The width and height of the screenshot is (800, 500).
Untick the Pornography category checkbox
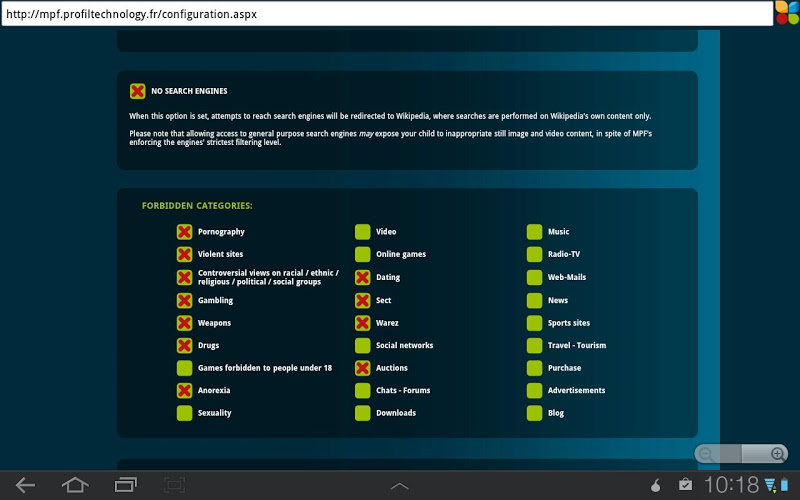coord(184,232)
